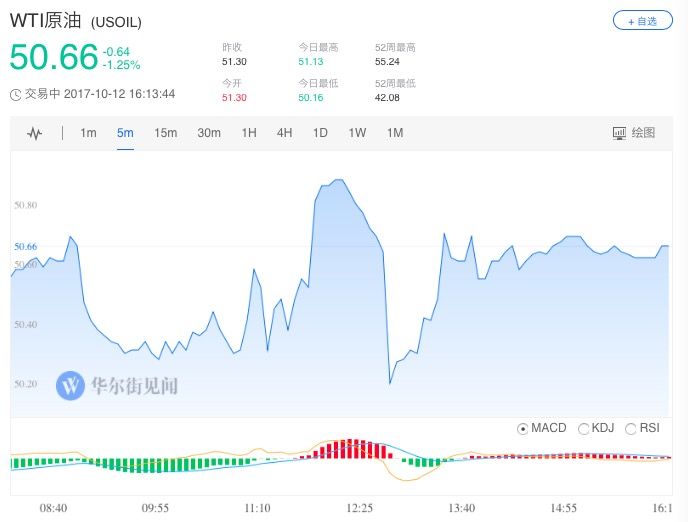Click the 52-week low value 42.08
This screenshot has height=522, width=688.
point(387,98)
